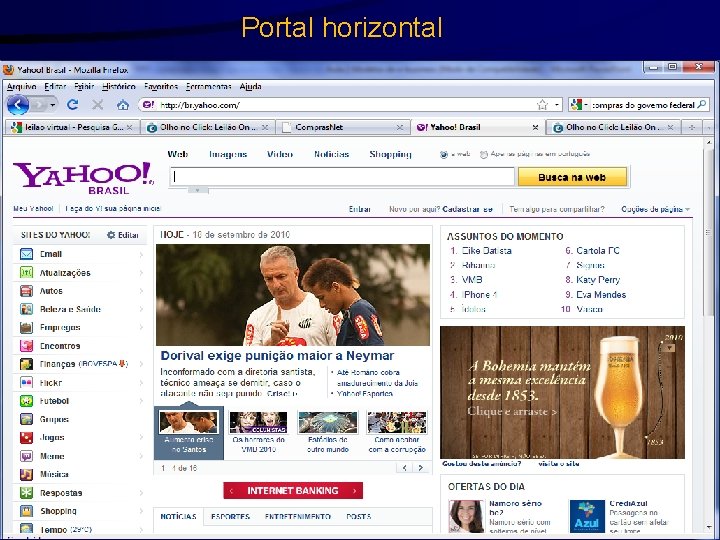Screen dimensions: 720x540
Task: Open the Respostas icon
Action: [26, 493]
